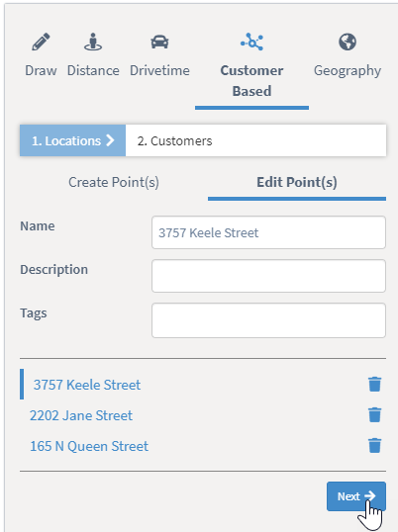Open the Edit Point(s) tab
This screenshot has height=532, width=398.
297,182
